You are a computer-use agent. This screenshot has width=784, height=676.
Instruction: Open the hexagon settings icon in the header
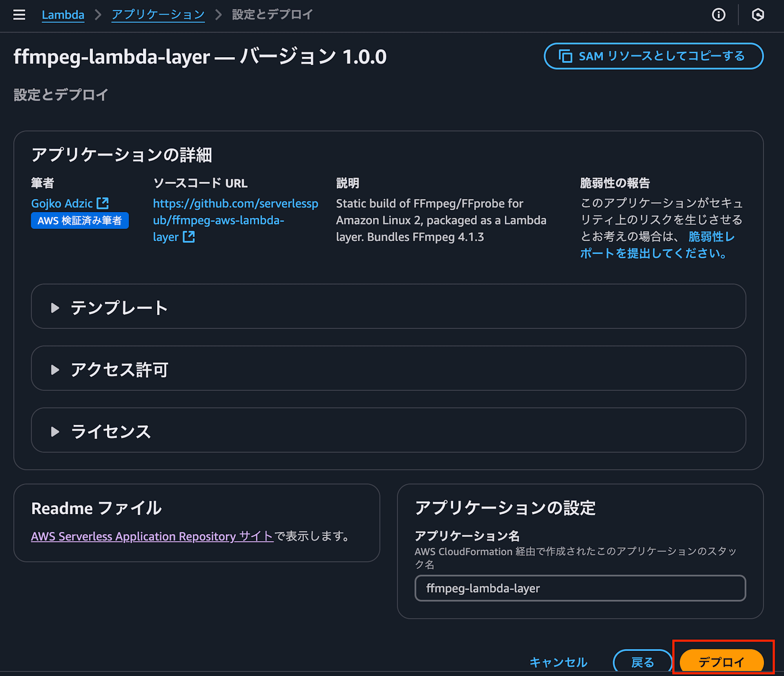click(x=758, y=15)
